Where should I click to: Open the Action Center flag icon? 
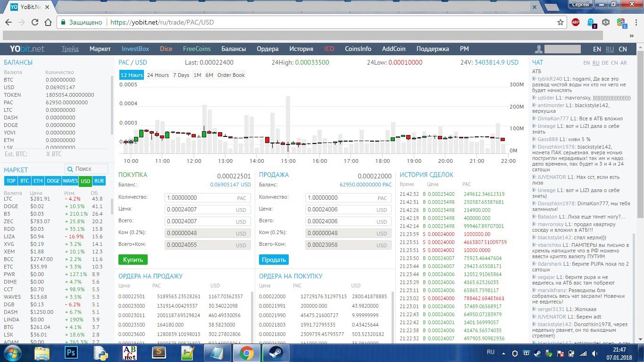561,353
